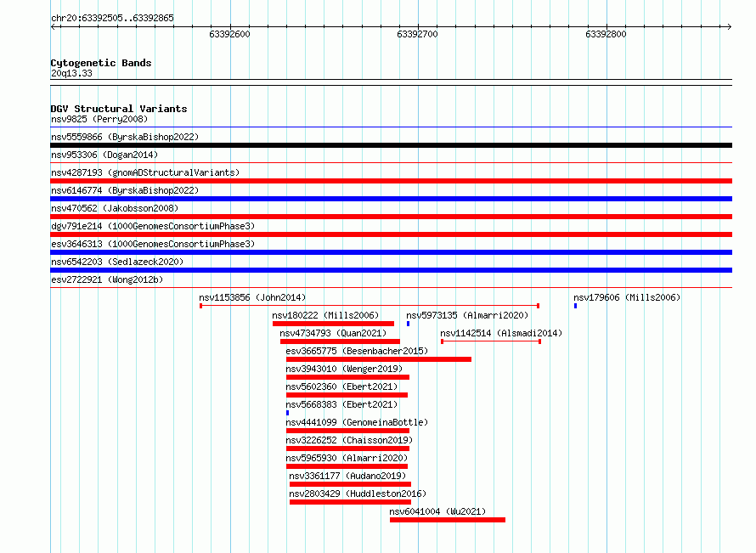
Task: Open nsv6542203 (Sedlazeck2020) label
Action: tap(117, 262)
